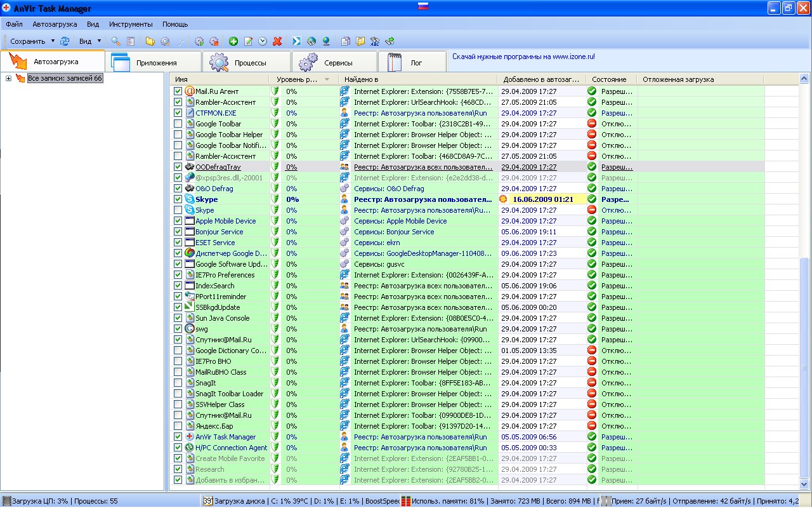Click the Сохранить button
Image resolution: width=812 pixels, height=508 pixels.
28,41
